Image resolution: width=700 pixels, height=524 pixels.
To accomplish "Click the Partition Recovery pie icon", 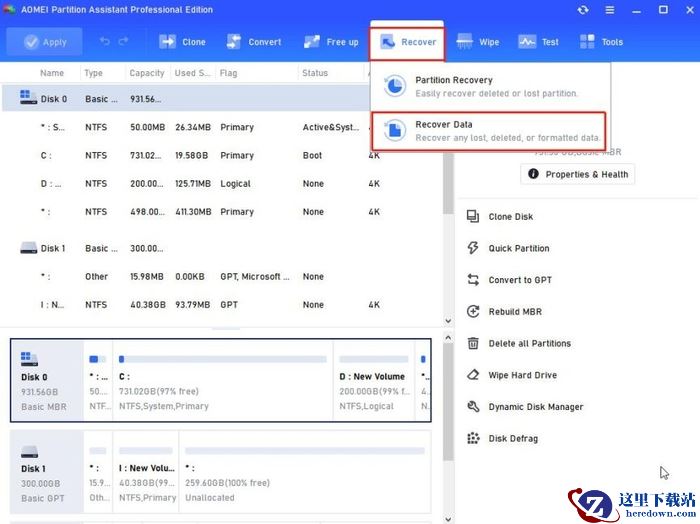I will coord(395,86).
